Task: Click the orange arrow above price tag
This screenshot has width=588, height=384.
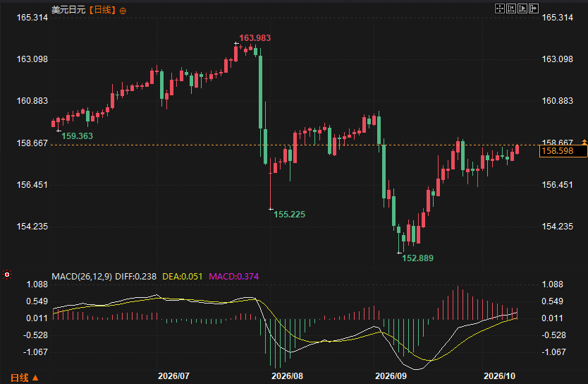Action: coord(584,141)
